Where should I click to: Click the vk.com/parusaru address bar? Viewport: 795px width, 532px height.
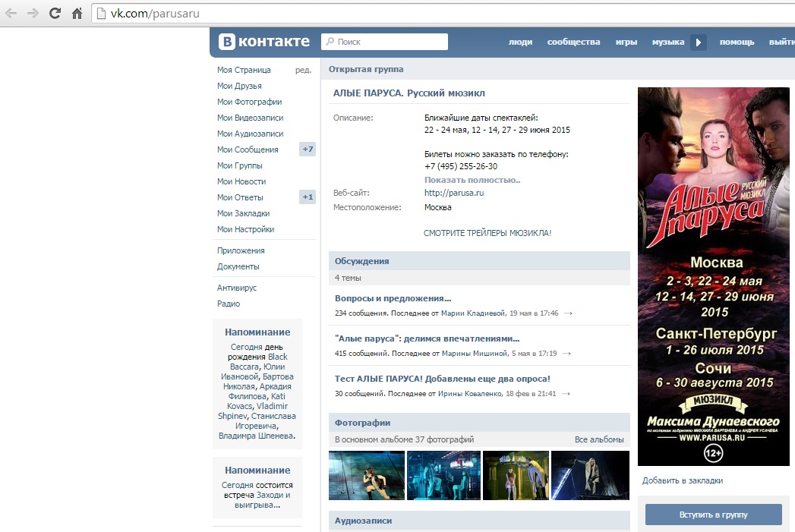[x=441, y=14]
